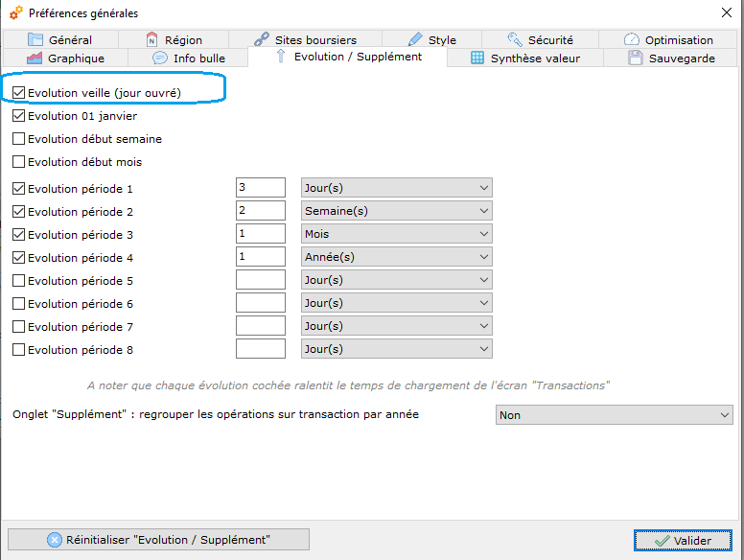The height and width of the screenshot is (560, 744).
Task: Click the Valider button
Action: 683,541
